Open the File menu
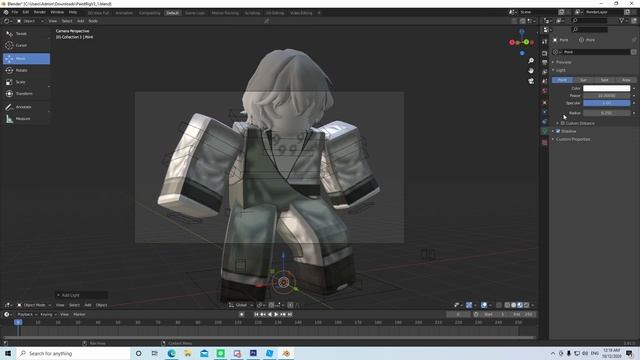640x360 pixels. 15,12
